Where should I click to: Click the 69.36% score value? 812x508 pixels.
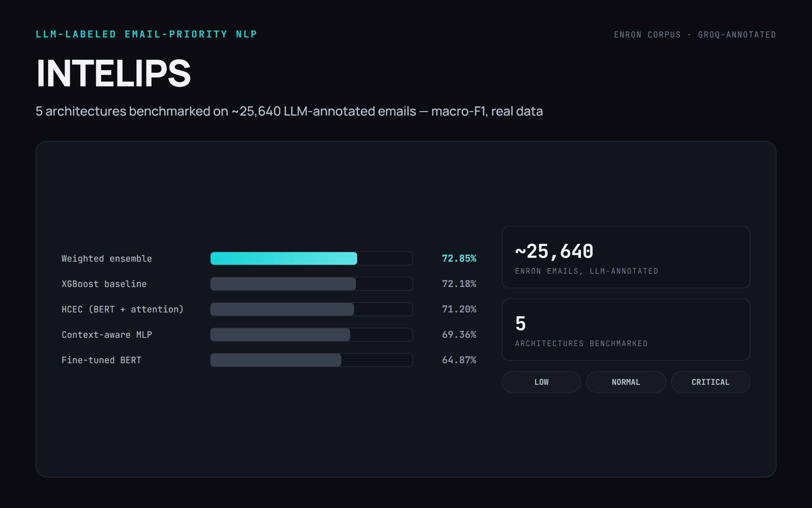point(459,335)
